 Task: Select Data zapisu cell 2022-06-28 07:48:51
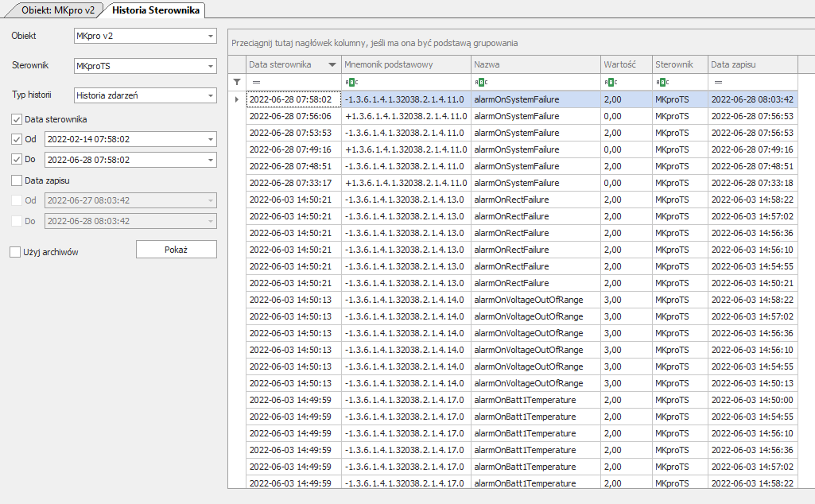(x=753, y=166)
